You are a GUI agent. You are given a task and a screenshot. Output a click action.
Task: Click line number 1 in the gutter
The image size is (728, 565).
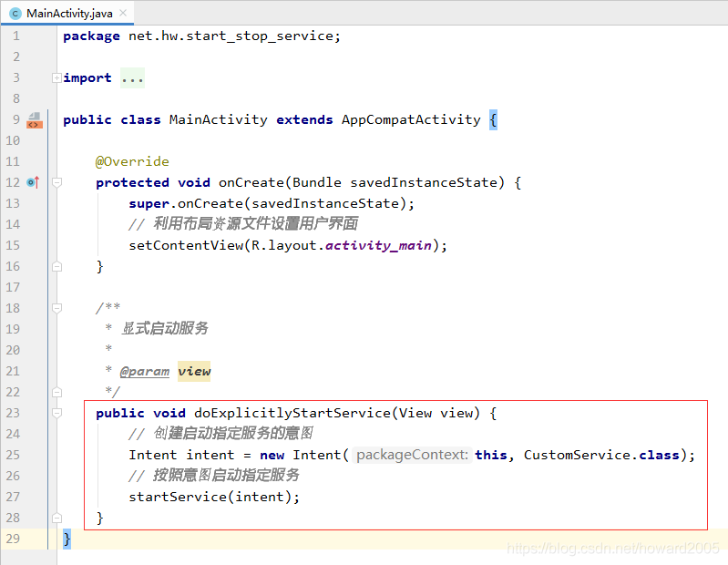[x=16, y=36]
